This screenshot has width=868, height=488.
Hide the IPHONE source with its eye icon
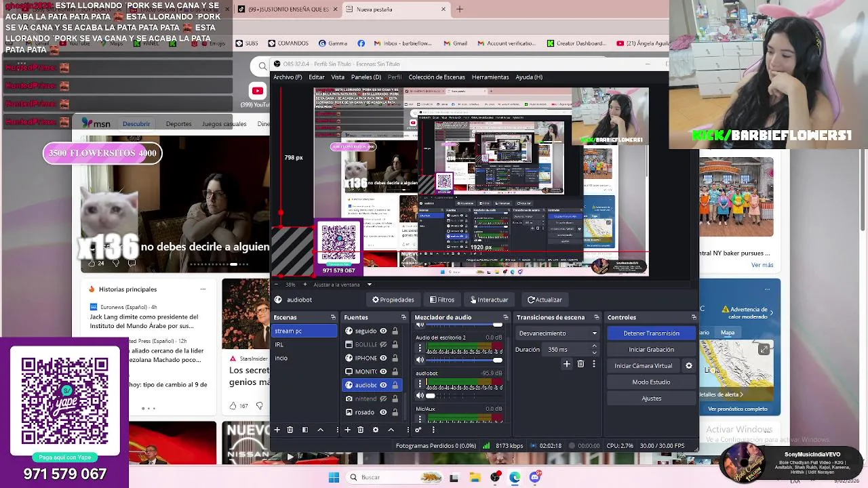click(383, 358)
